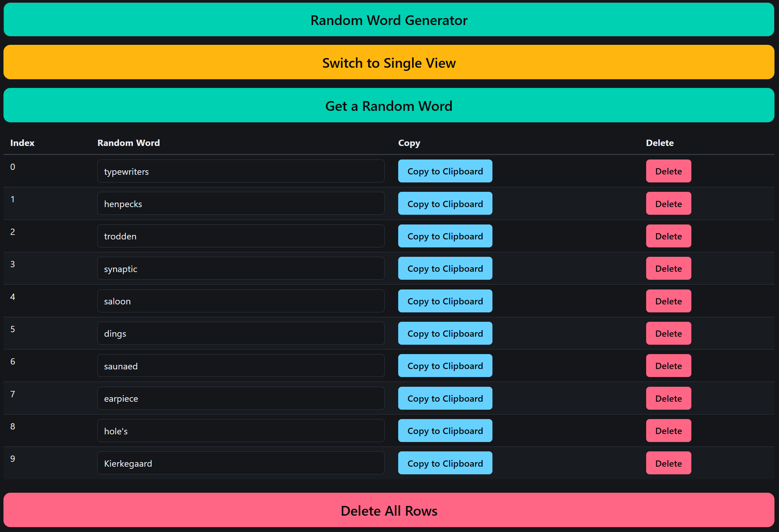Focus the 'synaptic' text field
This screenshot has width=779, height=532.
point(241,269)
